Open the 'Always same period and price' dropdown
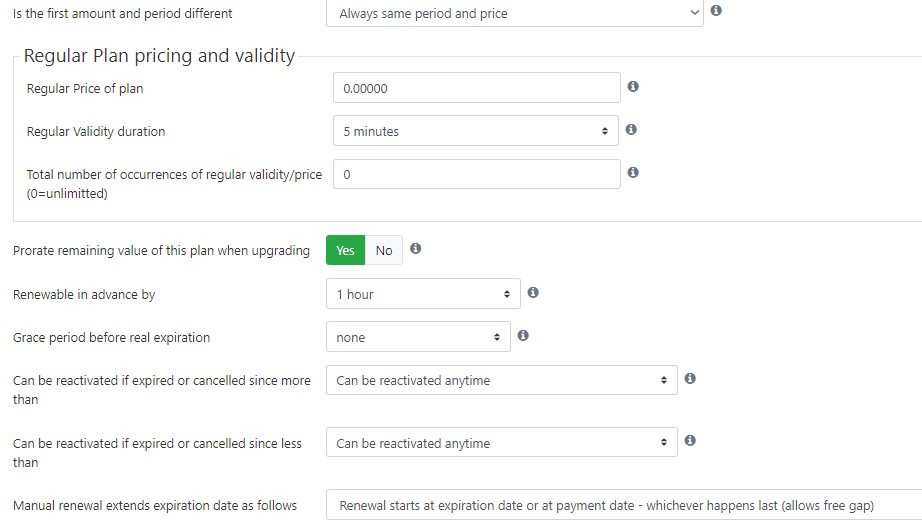922x526 pixels. tap(515, 13)
